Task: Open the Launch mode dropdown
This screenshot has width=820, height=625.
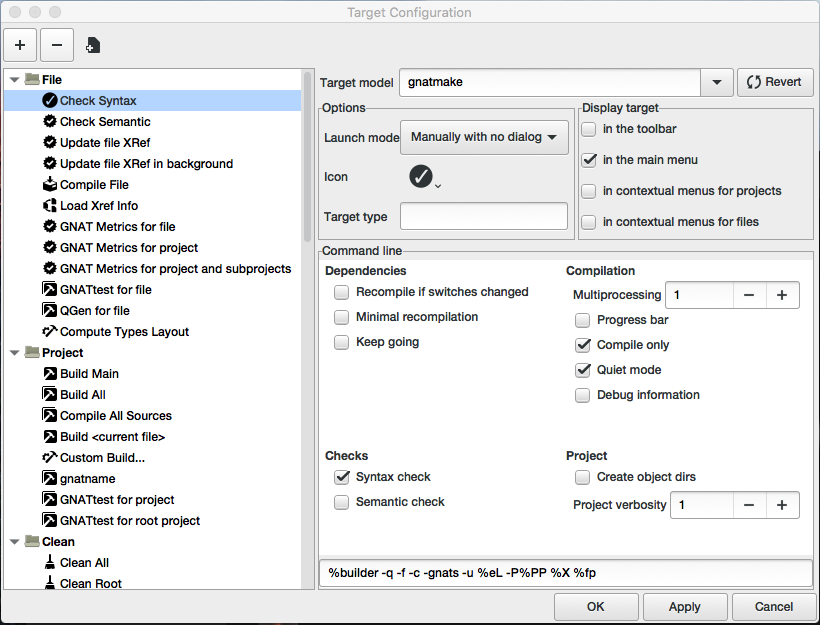Action: pos(483,137)
